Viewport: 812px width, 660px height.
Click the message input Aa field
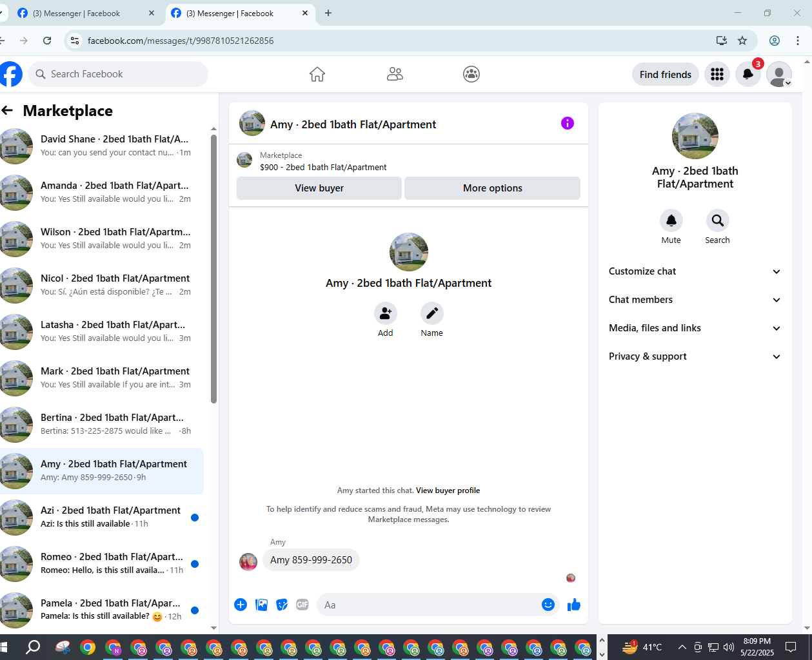(439, 605)
